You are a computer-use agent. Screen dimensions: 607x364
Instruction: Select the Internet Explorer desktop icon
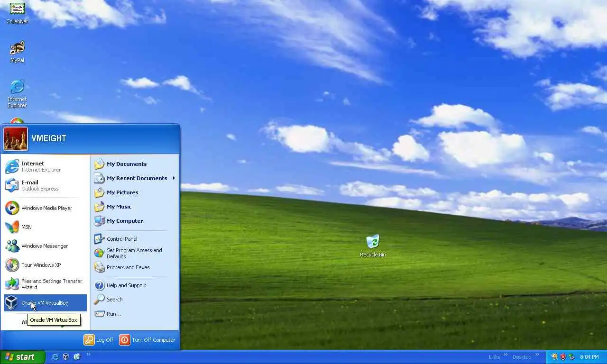point(17,93)
